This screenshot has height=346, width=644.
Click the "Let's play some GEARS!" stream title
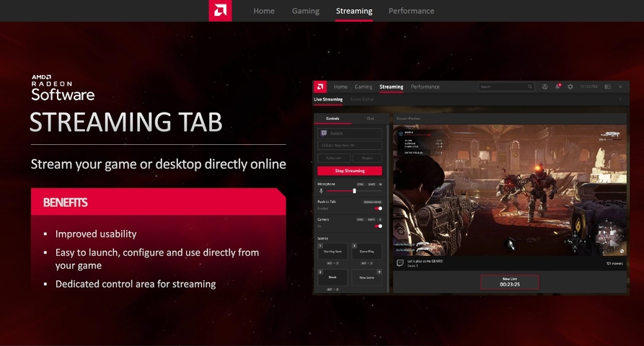pos(425,261)
